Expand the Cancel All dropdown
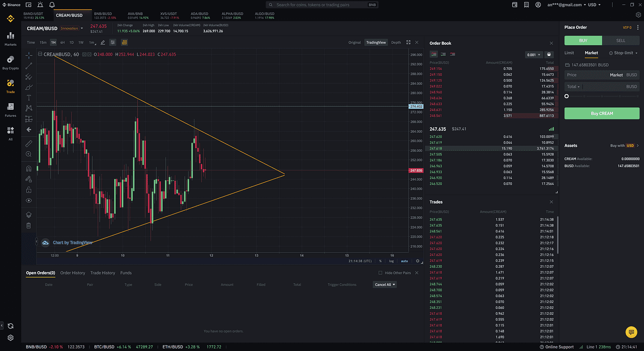 pyautogui.click(x=385, y=285)
